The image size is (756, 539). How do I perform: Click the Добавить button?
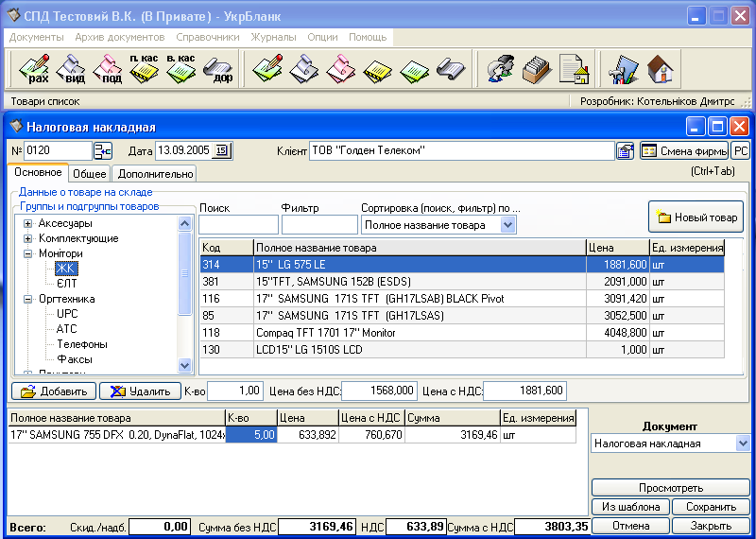pos(53,391)
